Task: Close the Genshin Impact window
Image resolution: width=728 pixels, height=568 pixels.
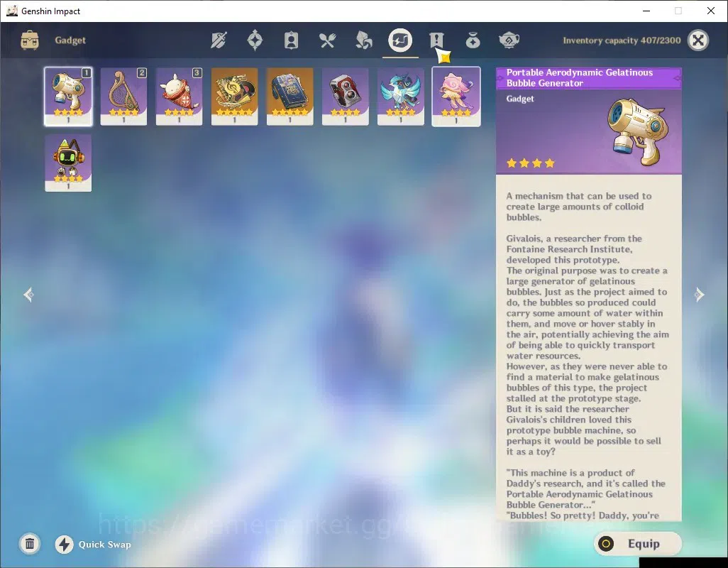Action: [x=711, y=11]
